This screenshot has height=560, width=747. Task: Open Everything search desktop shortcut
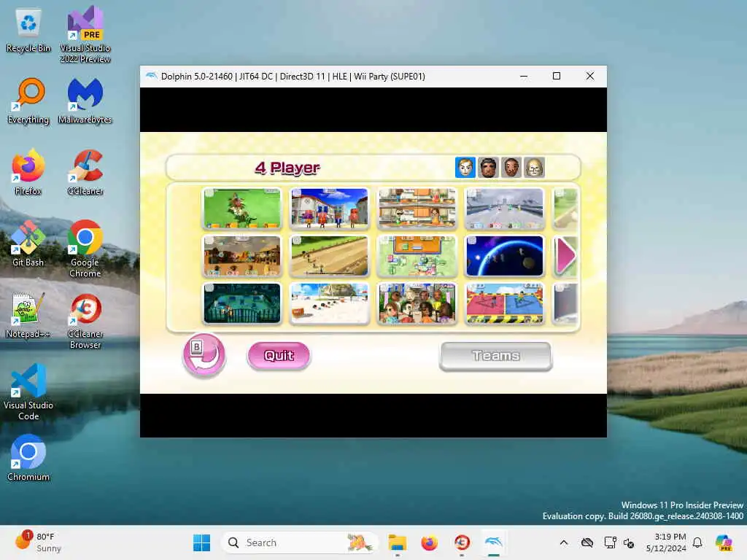point(28,101)
